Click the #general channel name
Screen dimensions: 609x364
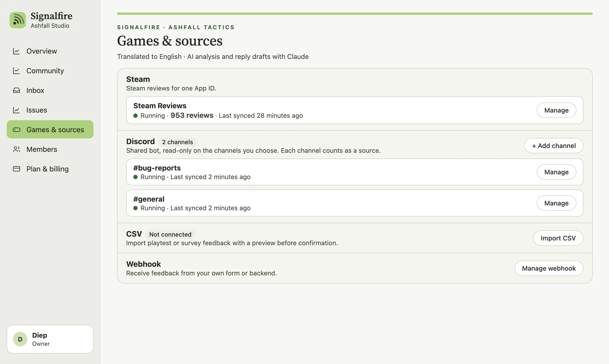point(149,199)
